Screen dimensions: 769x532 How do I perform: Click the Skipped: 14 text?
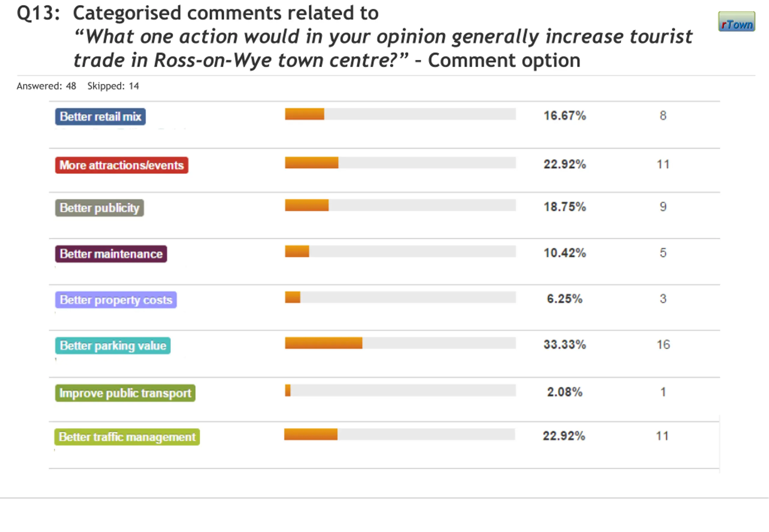(113, 86)
